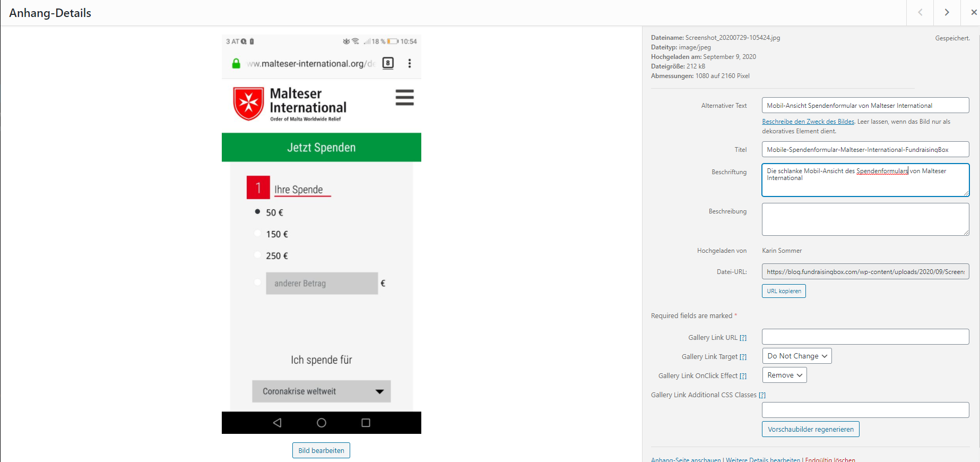Open the Beschreibe den Zweck des Bildes link
This screenshot has height=462, width=980.
click(808, 122)
